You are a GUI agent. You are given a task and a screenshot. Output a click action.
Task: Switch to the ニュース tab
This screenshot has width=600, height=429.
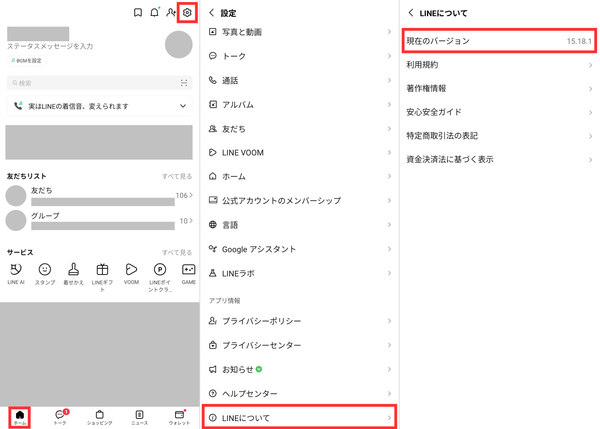click(140, 417)
